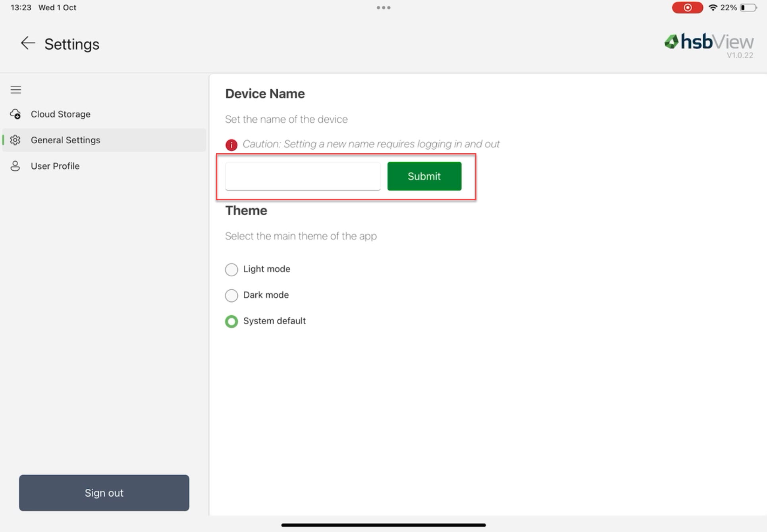Tap the red caution info icon
The height and width of the screenshot is (532, 767).
231,145
